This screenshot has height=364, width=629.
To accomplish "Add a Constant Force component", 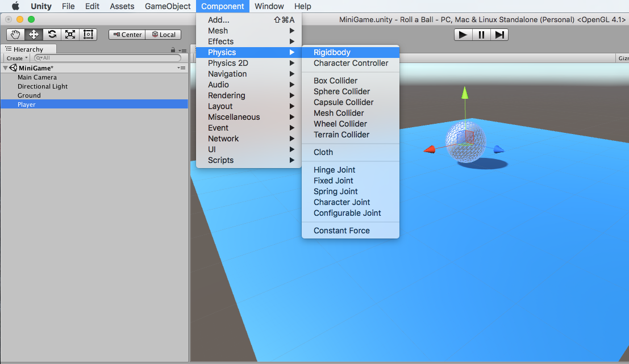I will click(351, 231).
